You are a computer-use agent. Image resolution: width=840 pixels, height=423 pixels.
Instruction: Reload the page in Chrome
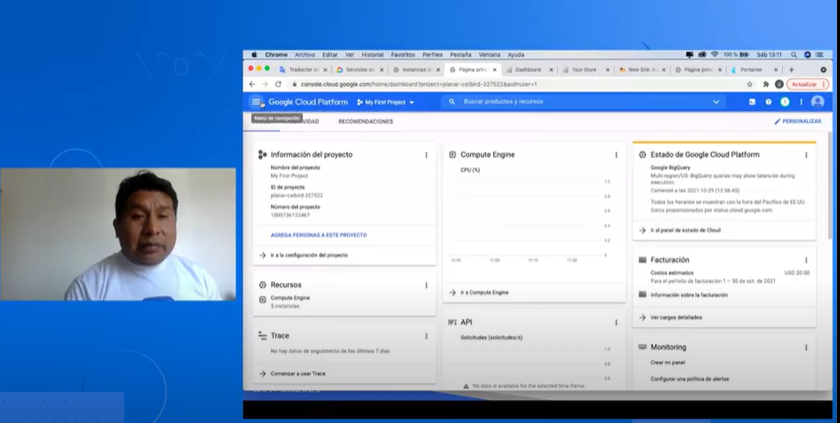coord(278,84)
